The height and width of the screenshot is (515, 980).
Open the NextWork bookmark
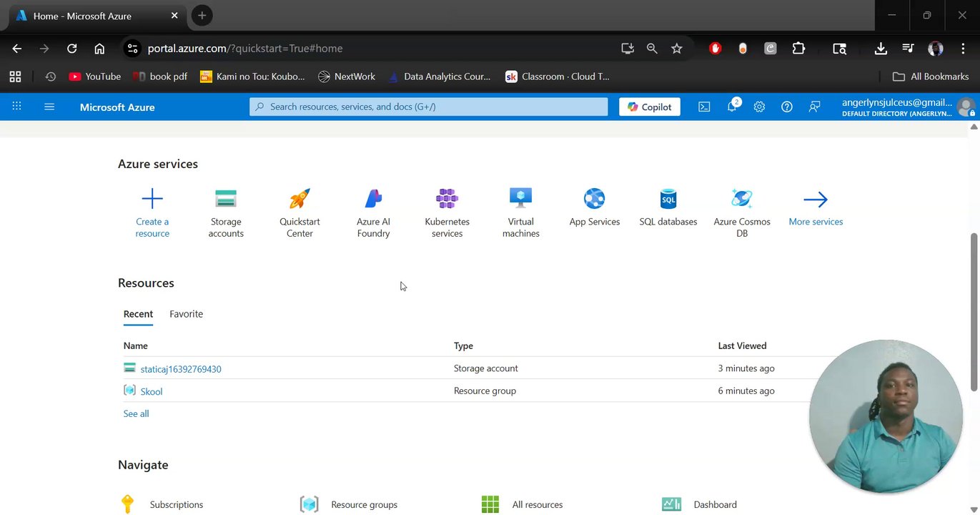pyautogui.click(x=347, y=77)
